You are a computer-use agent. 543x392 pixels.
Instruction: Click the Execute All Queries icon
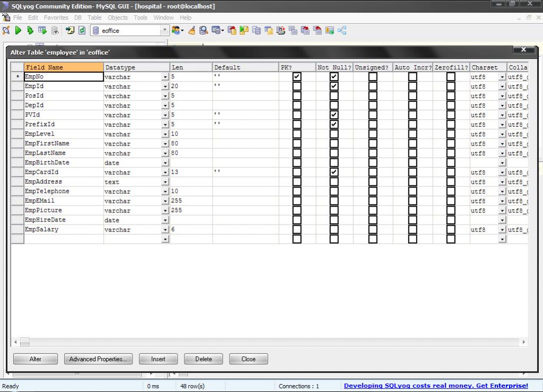30,30
